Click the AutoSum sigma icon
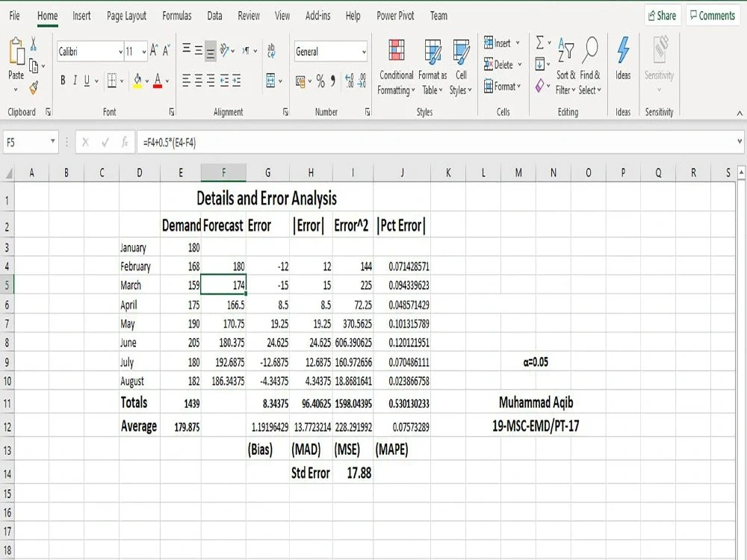Screen dimensions: 747x560 (540, 43)
